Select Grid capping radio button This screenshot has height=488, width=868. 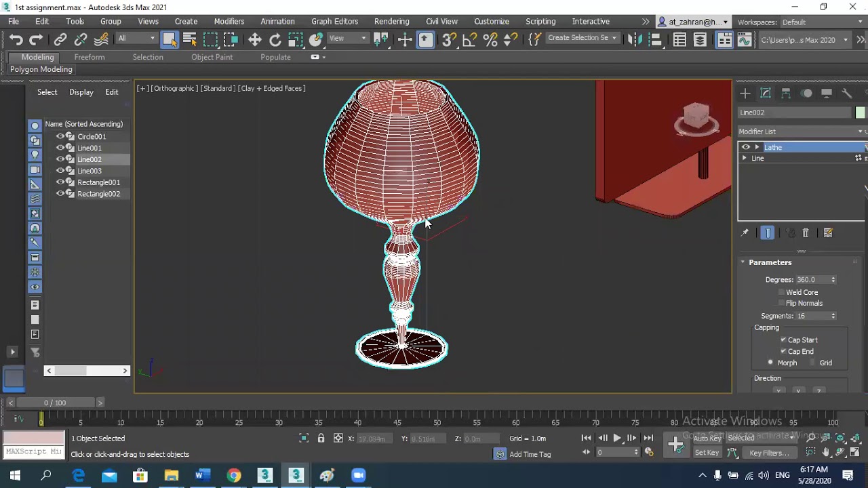coord(812,363)
